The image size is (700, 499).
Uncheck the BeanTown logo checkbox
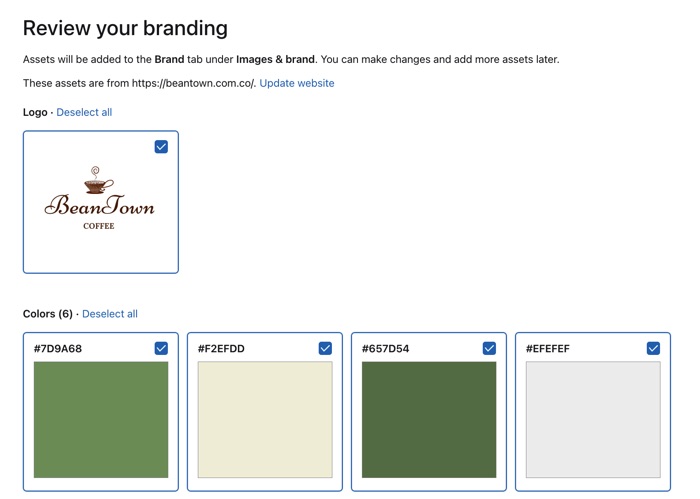161,147
